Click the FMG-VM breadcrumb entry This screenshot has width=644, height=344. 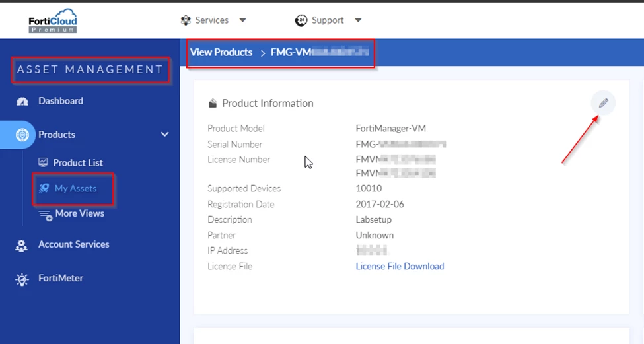(x=320, y=52)
